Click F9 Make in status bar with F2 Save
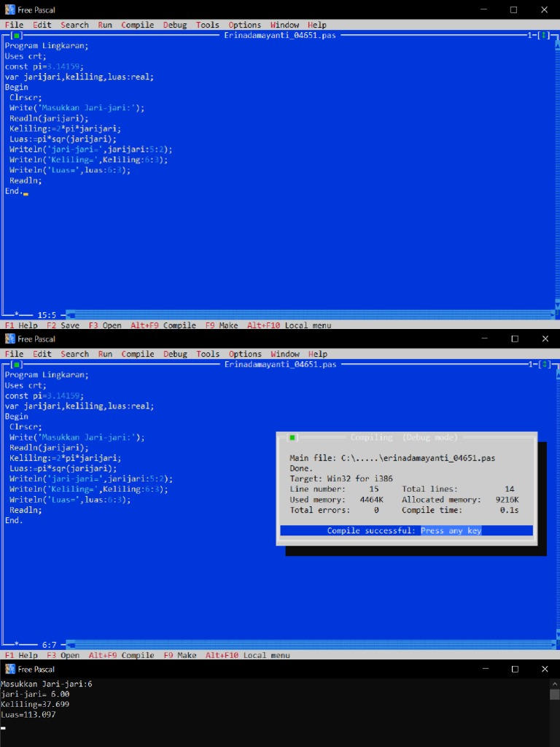Image resolution: width=560 pixels, height=747 pixels. click(x=222, y=325)
